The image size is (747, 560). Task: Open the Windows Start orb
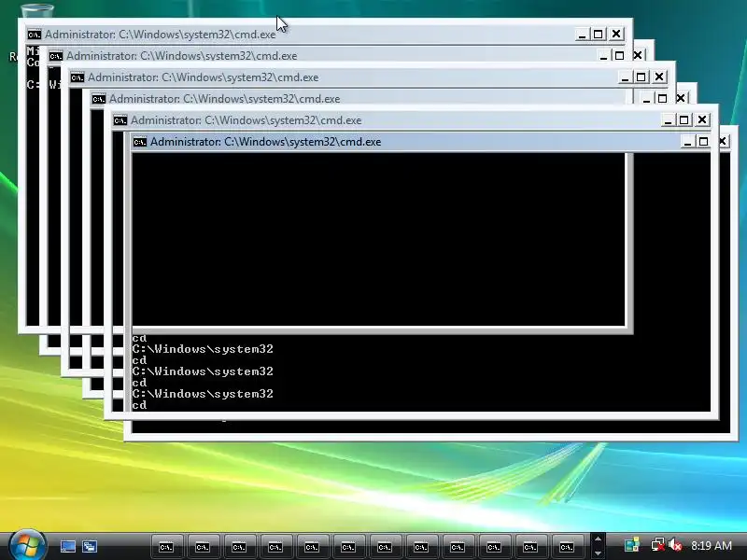click(28, 545)
